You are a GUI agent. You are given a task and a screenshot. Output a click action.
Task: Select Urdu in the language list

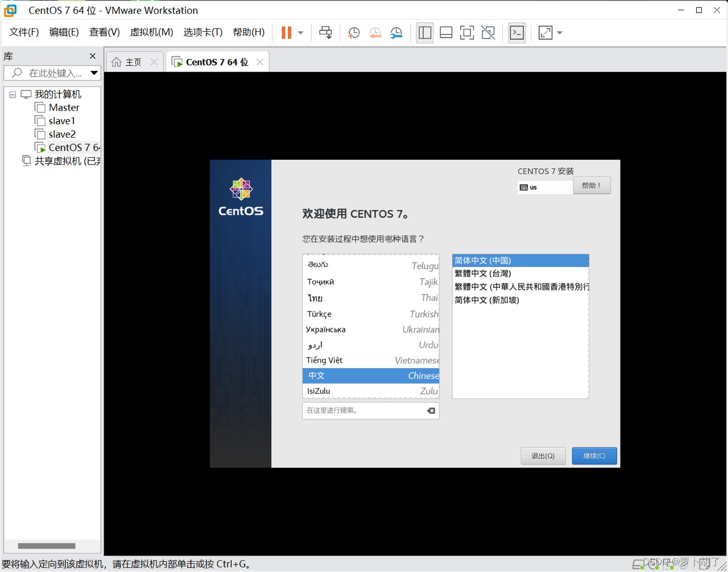pyautogui.click(x=371, y=345)
